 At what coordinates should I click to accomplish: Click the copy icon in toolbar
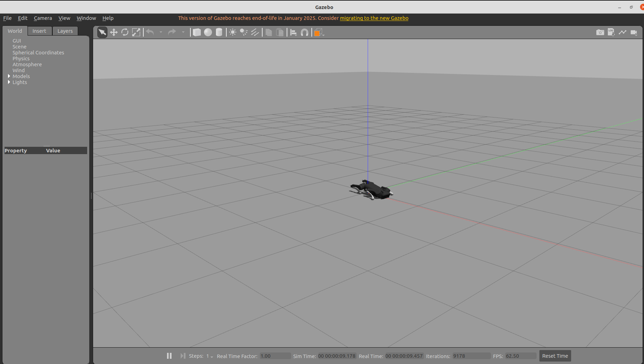coord(268,32)
